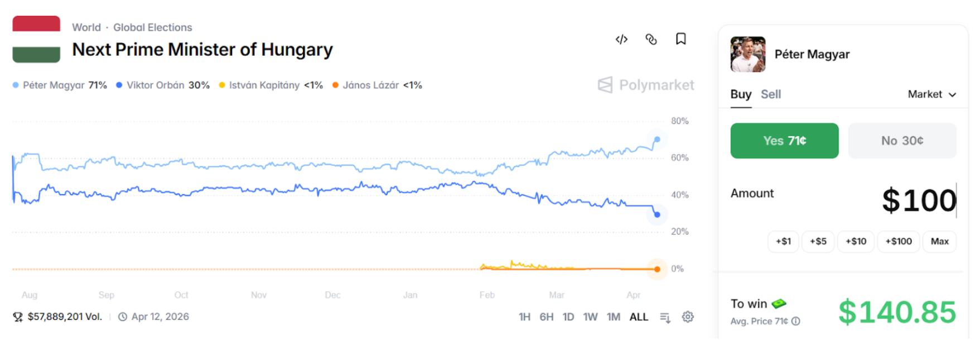Copy the market link icon
980x350 pixels.
(651, 39)
